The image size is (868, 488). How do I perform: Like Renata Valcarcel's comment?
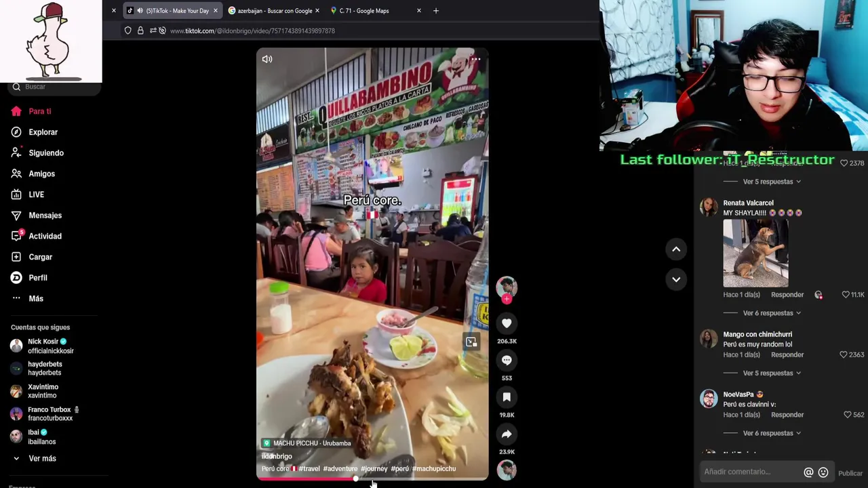coord(846,295)
